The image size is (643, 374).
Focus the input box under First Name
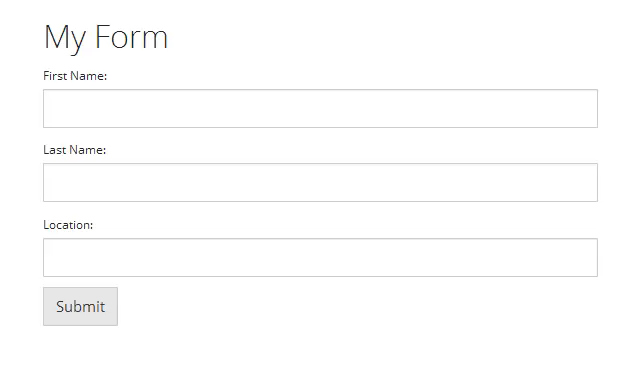(320, 108)
